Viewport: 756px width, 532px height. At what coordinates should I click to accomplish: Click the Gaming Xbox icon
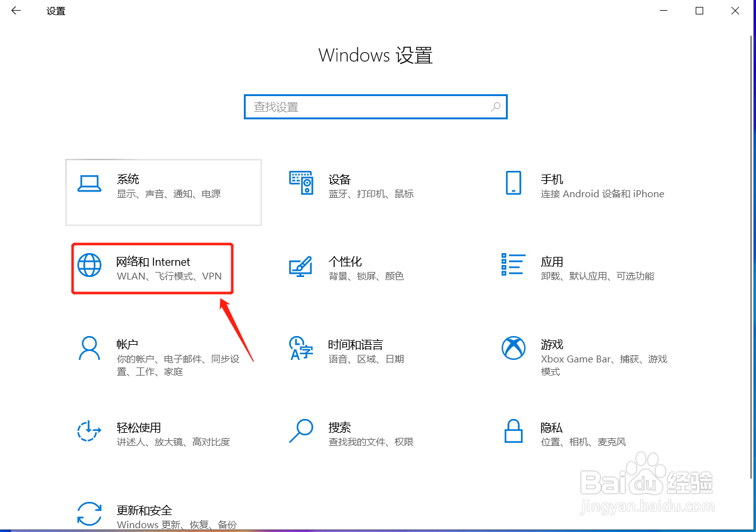coord(513,348)
